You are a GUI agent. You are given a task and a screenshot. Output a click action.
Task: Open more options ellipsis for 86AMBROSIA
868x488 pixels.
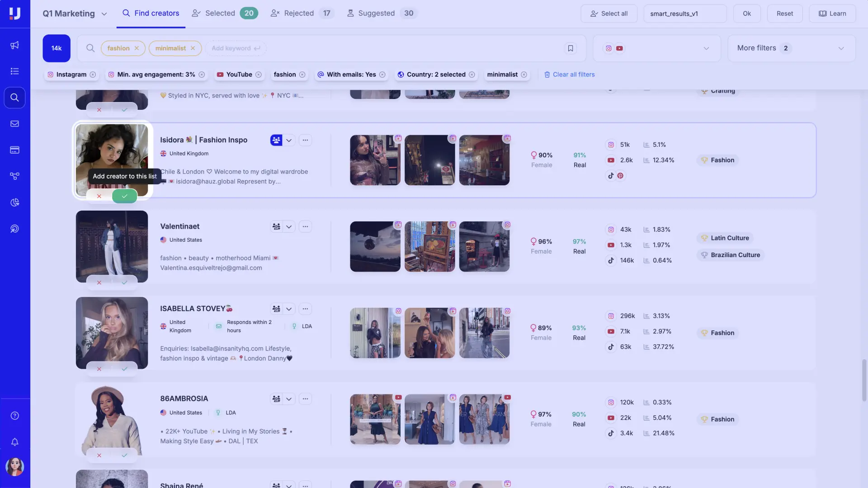point(305,399)
